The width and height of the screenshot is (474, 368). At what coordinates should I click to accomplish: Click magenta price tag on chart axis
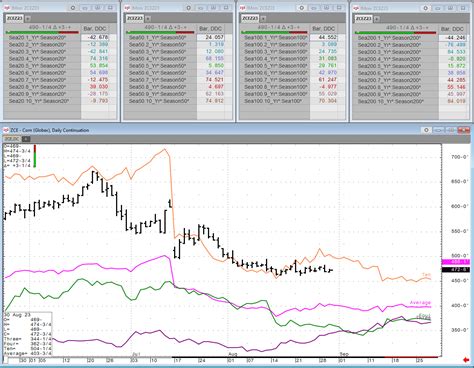(455, 262)
